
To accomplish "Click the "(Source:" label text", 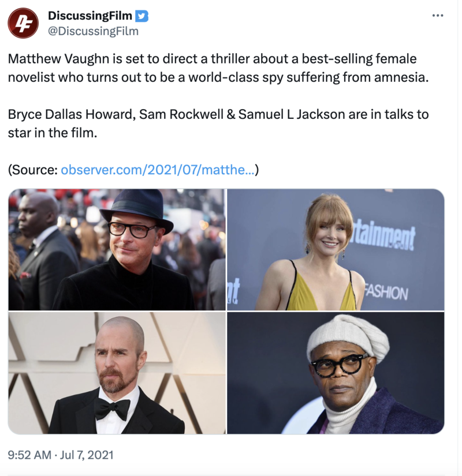I will tap(33, 170).
